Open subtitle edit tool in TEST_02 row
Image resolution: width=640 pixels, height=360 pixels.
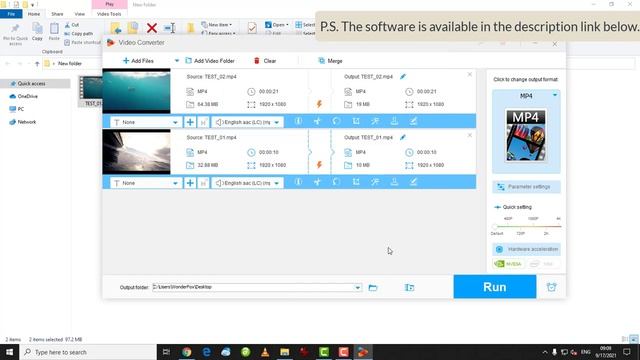413,121
